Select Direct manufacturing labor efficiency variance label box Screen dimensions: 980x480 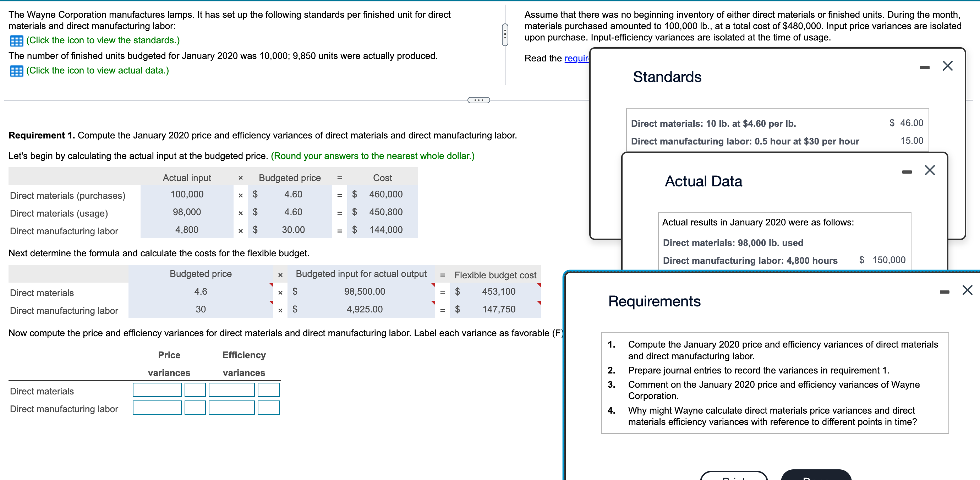coord(268,408)
